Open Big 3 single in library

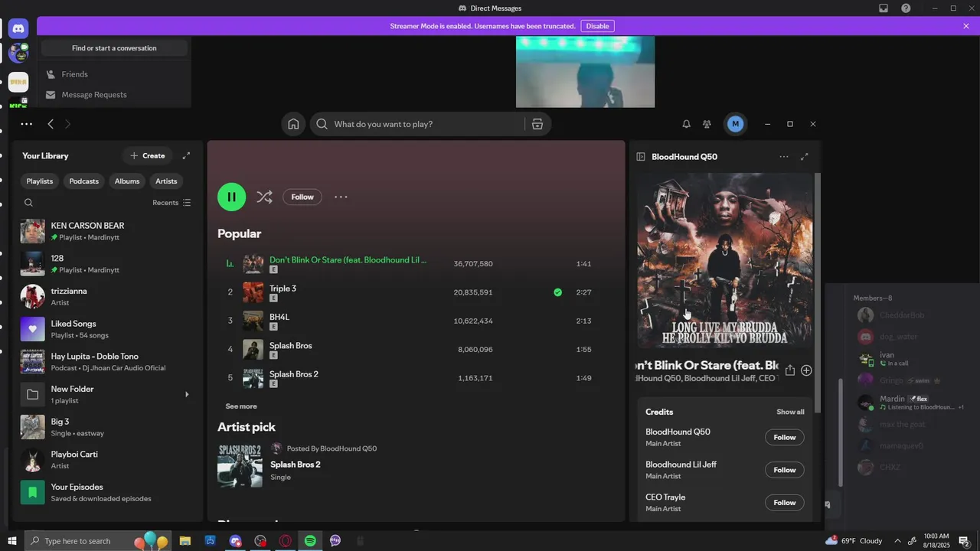point(107,427)
